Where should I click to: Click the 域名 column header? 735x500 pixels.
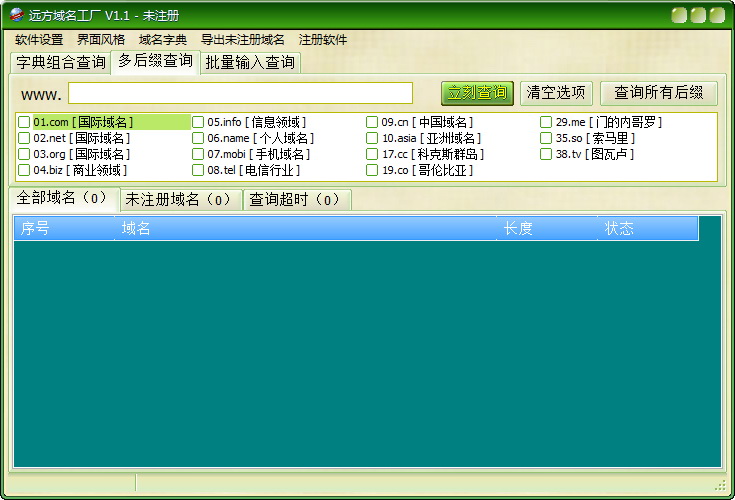tap(306, 229)
